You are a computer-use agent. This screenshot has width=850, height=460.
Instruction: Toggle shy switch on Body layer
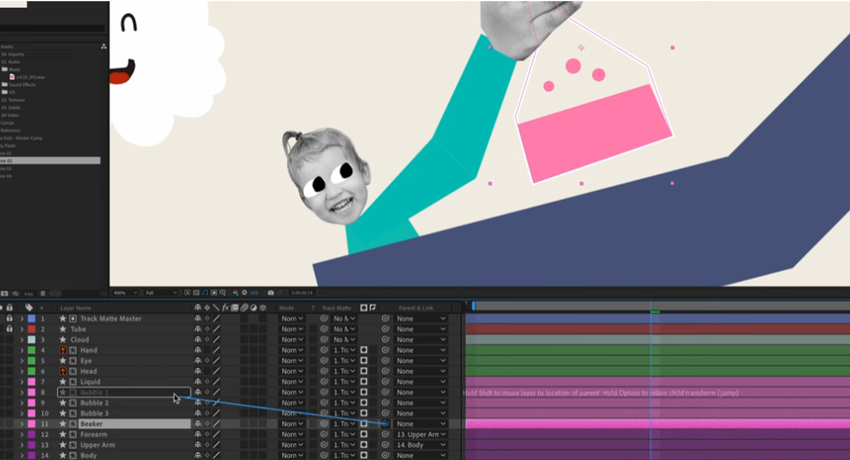tap(197, 456)
